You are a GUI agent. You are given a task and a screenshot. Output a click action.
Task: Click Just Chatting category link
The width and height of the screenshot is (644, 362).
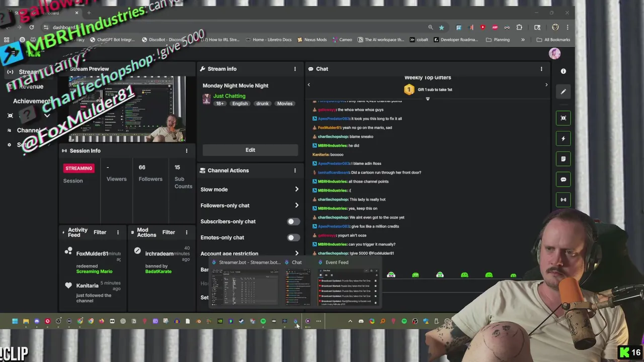tap(229, 96)
